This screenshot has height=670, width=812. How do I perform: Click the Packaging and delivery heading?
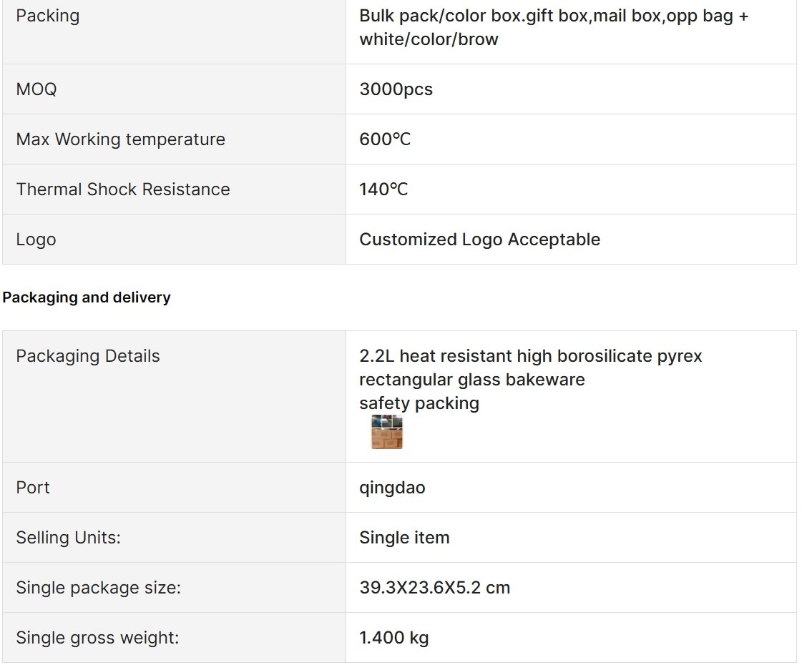coord(87,297)
